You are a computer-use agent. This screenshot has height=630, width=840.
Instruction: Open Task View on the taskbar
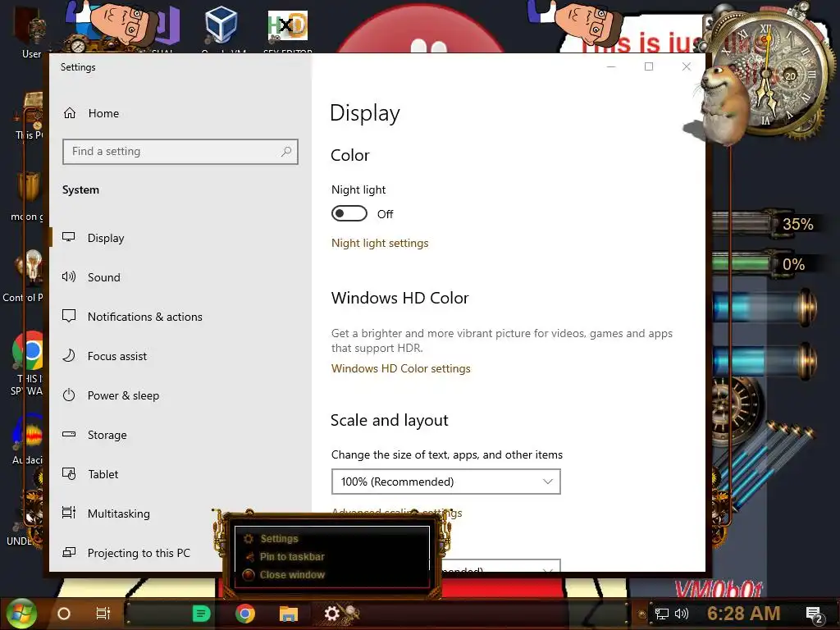click(103, 614)
